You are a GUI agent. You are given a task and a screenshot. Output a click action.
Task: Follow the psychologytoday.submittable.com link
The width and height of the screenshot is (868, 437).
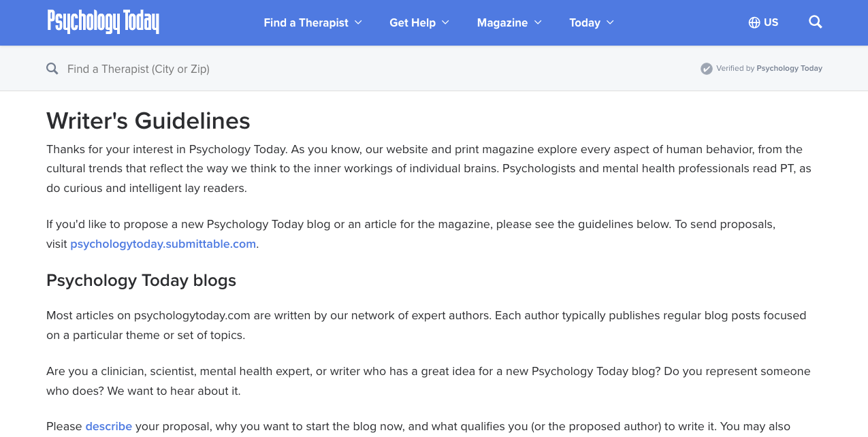(163, 244)
